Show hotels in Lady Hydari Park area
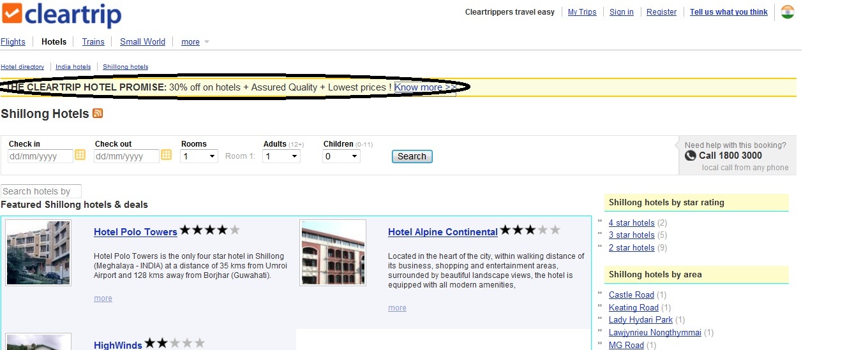Image resolution: width=868 pixels, height=350 pixels. click(x=641, y=320)
